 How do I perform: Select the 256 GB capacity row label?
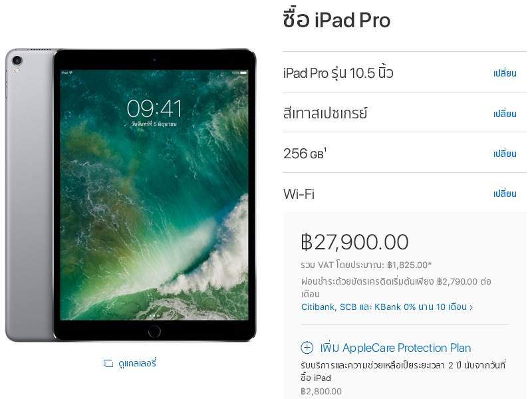click(305, 154)
